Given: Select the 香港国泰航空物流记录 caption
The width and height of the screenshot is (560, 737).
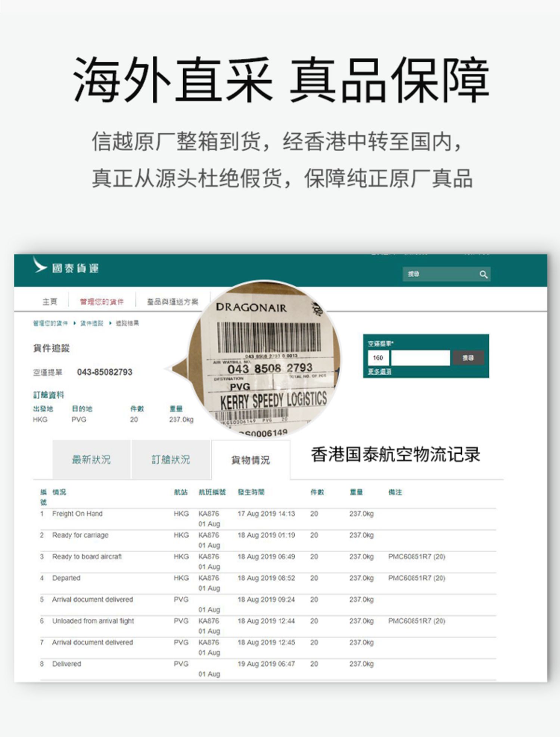Looking at the screenshot, I should pos(396,454).
